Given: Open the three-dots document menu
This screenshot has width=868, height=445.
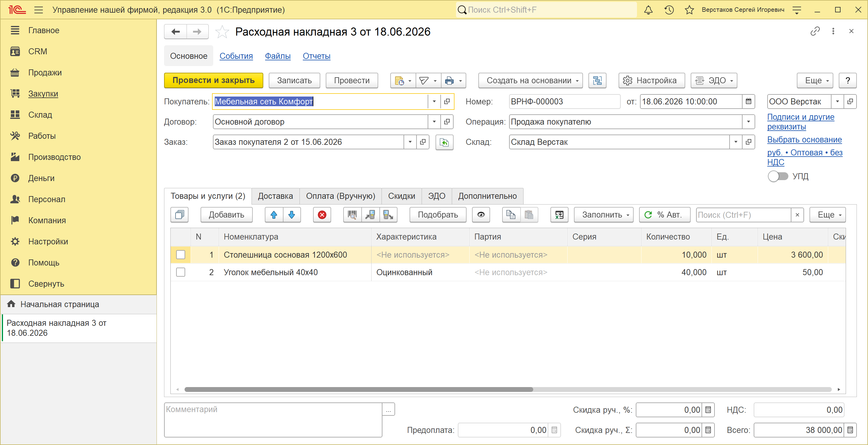Looking at the screenshot, I should [833, 31].
